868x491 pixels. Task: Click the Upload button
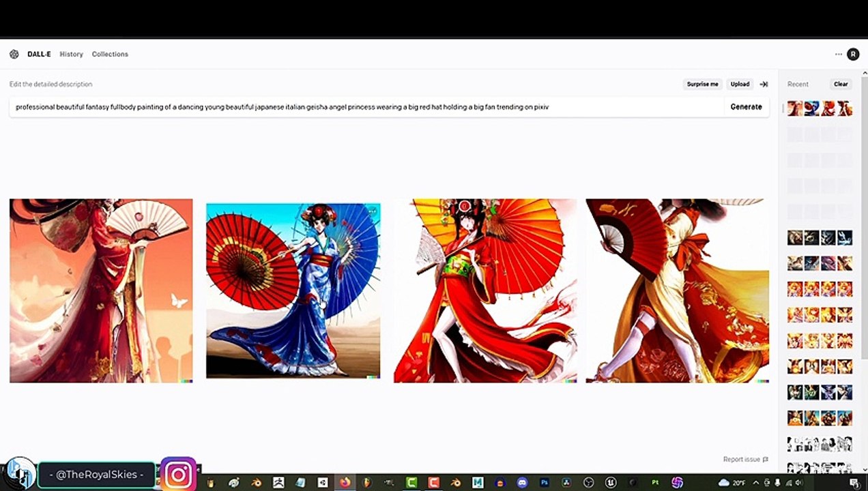740,84
